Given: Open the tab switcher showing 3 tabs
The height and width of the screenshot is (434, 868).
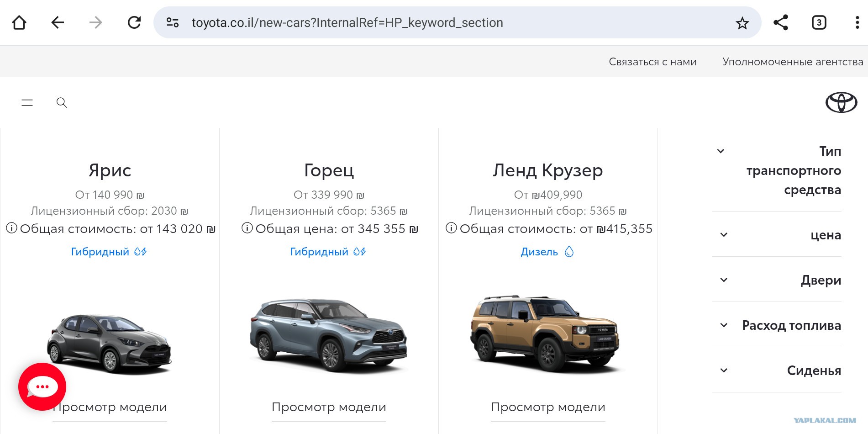Looking at the screenshot, I should 819,22.
